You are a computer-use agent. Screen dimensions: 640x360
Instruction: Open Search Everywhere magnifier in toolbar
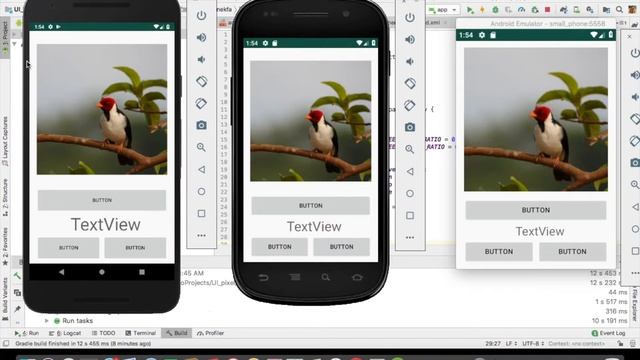pos(619,10)
